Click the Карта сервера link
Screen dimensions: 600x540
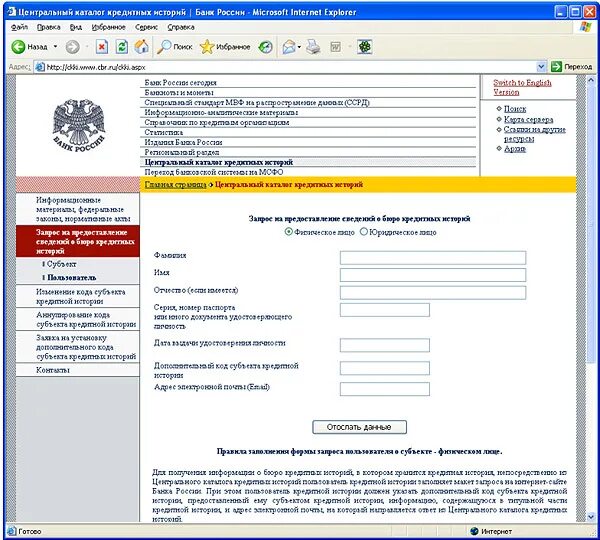coord(528,119)
